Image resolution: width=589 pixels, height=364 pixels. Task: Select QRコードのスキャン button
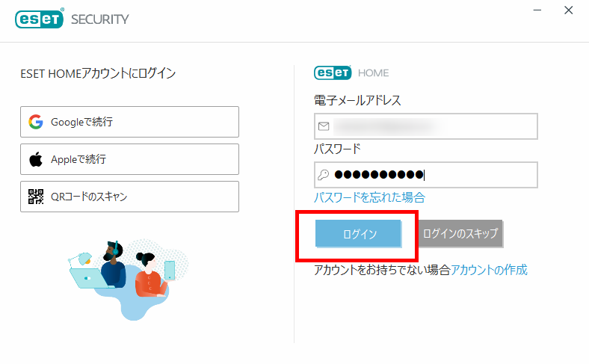129,197
